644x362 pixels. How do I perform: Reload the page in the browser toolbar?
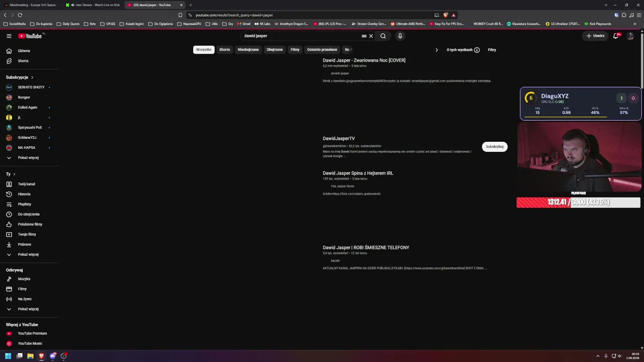tap(20, 15)
